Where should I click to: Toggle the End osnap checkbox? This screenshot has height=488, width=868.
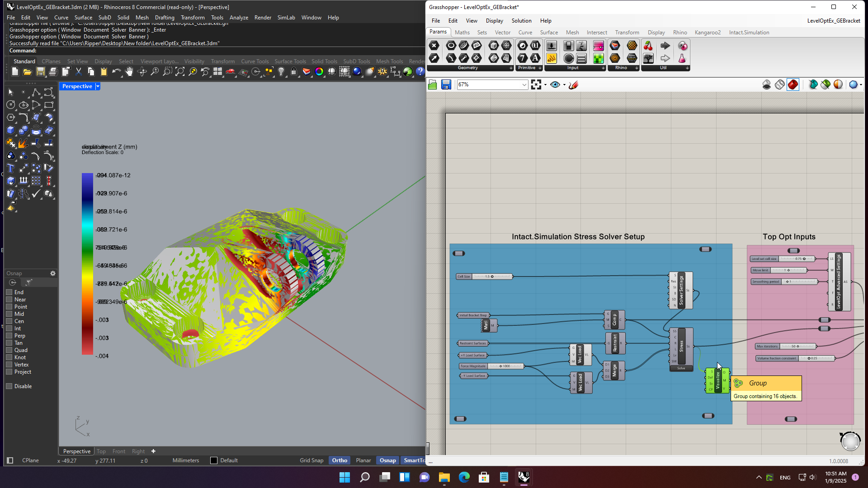coord(9,292)
